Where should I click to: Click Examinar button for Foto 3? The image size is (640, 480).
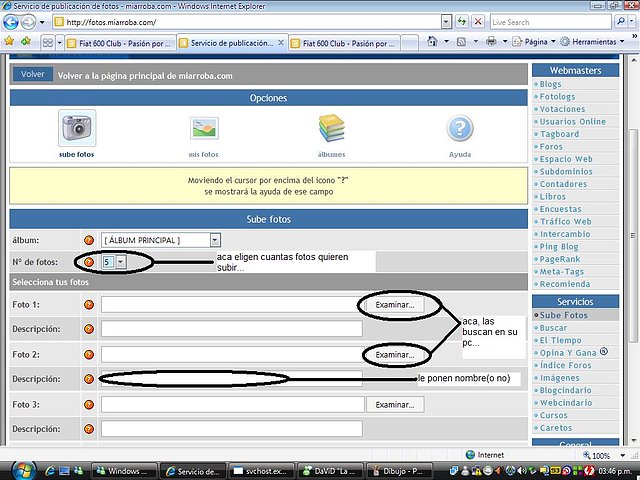395,404
